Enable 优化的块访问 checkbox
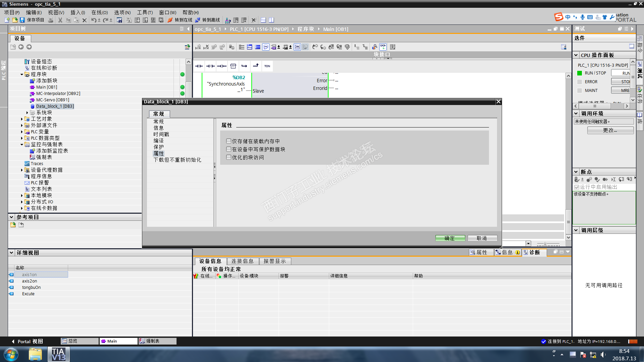Viewport: 644px width, 362px height. point(229,157)
